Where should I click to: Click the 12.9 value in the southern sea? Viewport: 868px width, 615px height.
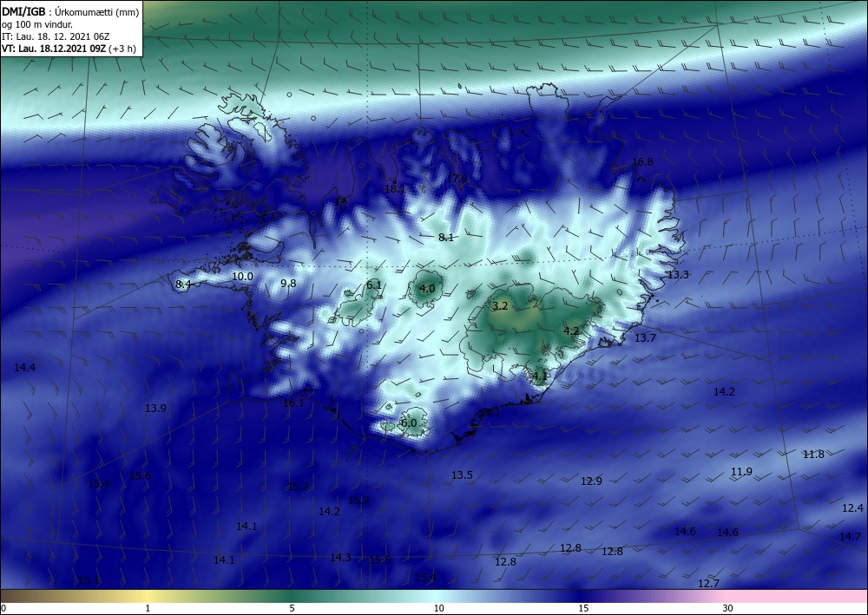tap(591, 481)
